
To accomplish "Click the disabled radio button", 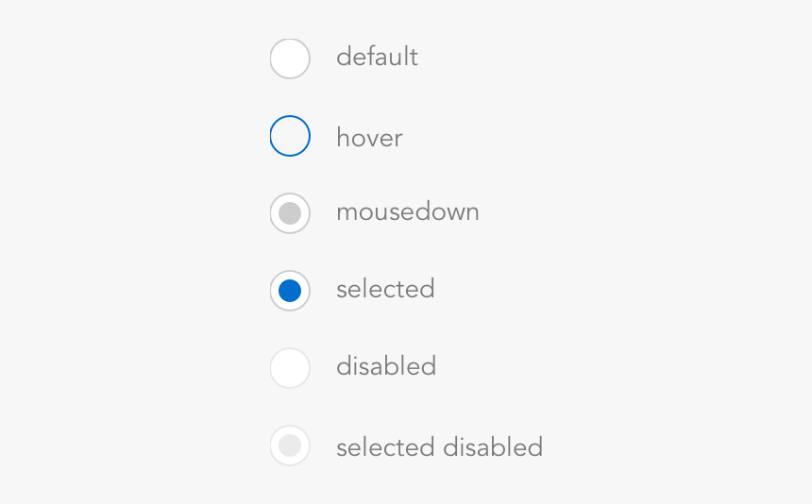I will pyautogui.click(x=290, y=368).
